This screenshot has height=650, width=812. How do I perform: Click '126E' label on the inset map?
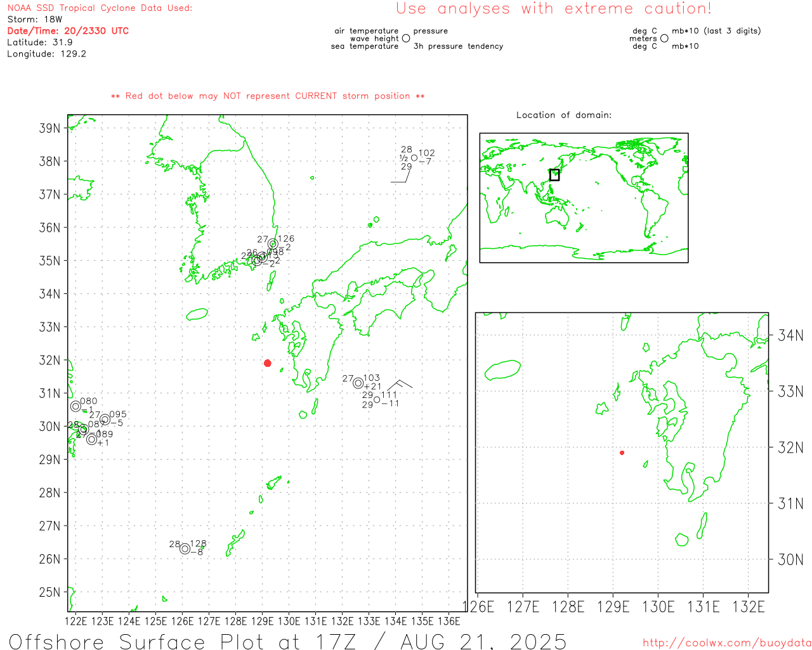[478, 607]
